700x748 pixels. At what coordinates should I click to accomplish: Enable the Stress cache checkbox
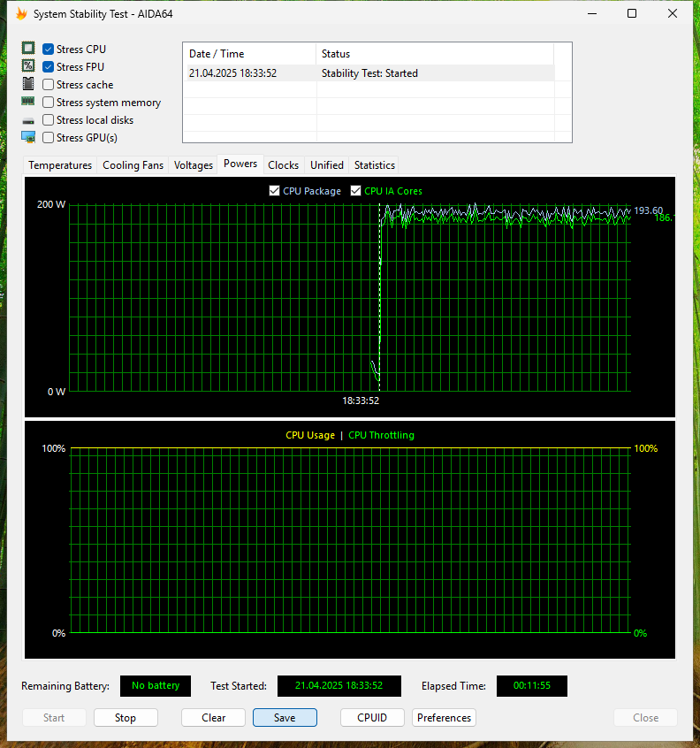click(x=48, y=84)
